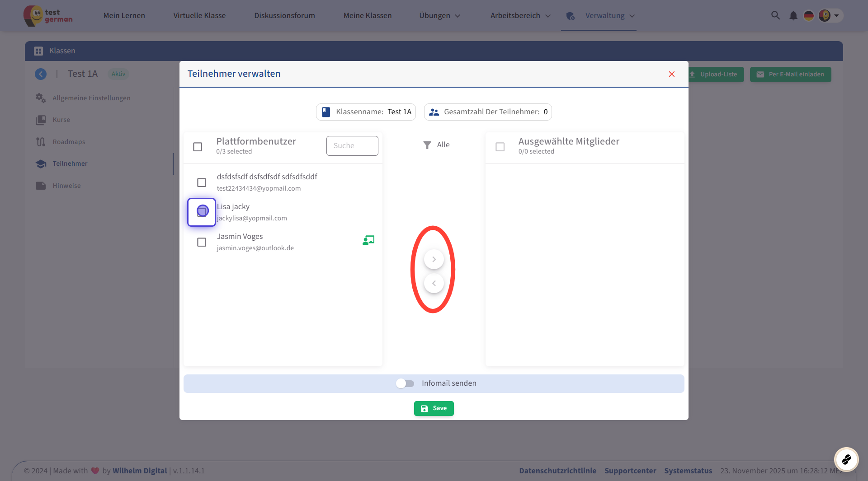Click move-left arrow to remove members

click(434, 283)
